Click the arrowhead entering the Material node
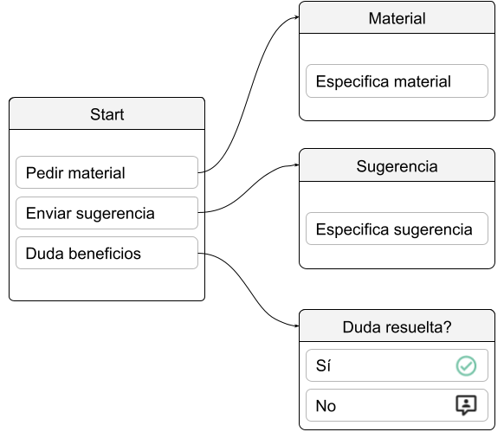 (297, 17)
